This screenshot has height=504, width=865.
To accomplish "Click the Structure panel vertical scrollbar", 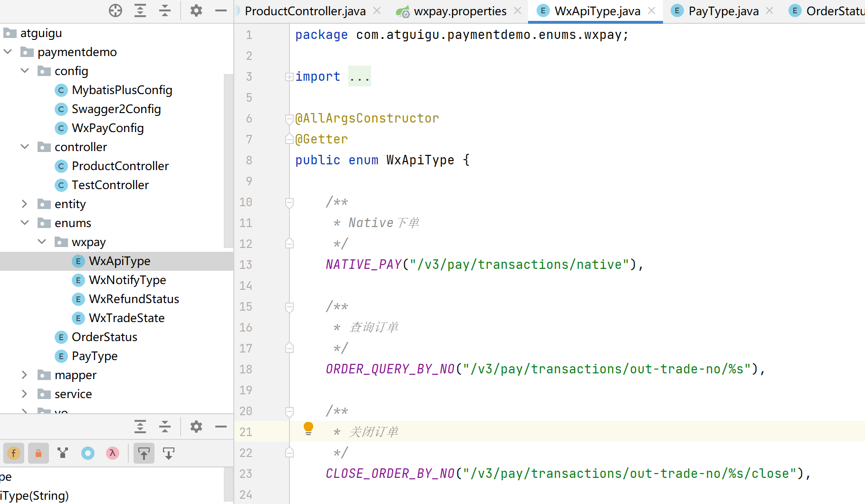I will pyautogui.click(x=229, y=484).
